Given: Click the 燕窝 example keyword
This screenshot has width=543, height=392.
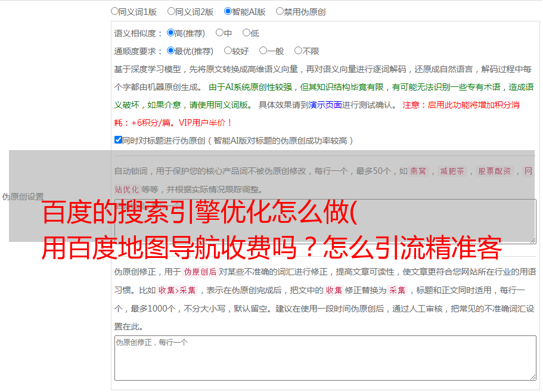Looking at the screenshot, I should (x=418, y=171).
